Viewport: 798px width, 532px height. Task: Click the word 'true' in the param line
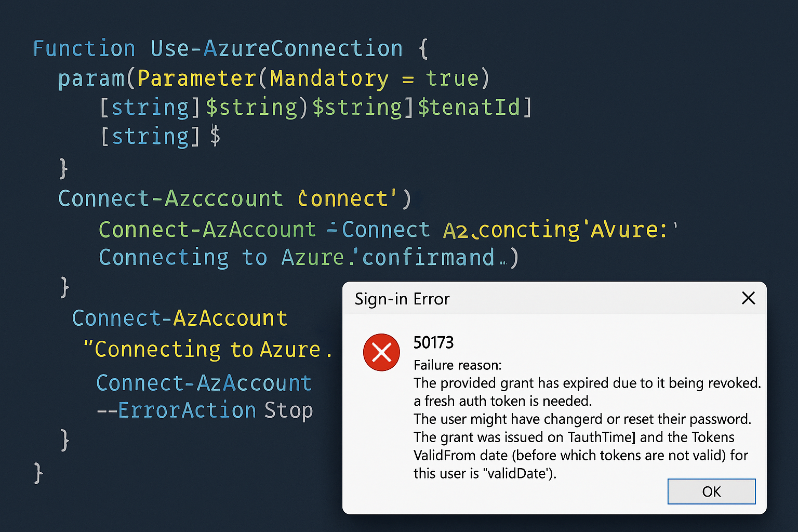(x=452, y=79)
